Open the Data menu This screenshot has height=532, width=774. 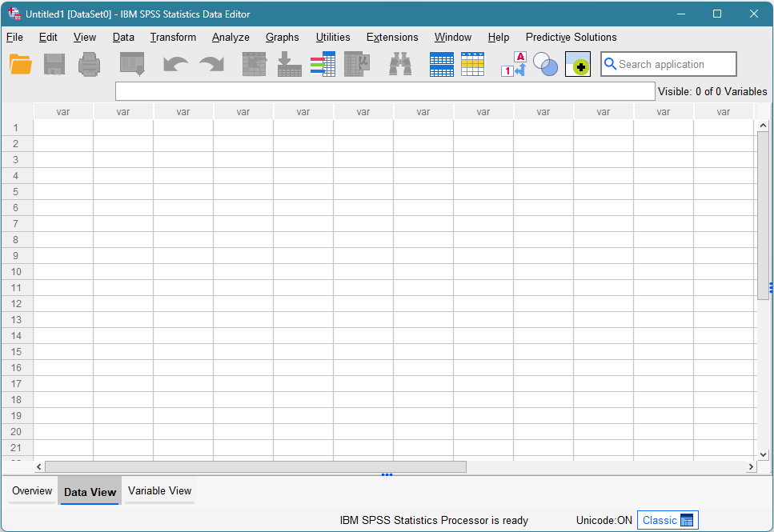123,37
